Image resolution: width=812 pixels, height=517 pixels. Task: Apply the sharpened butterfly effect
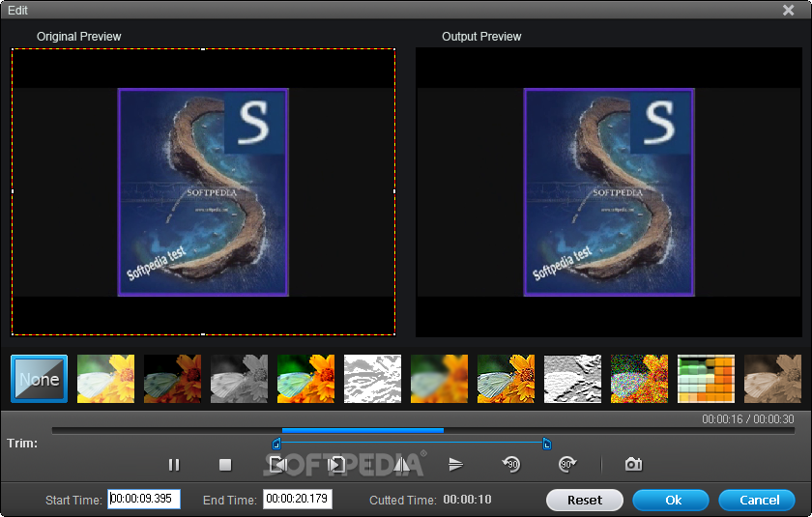(x=506, y=379)
